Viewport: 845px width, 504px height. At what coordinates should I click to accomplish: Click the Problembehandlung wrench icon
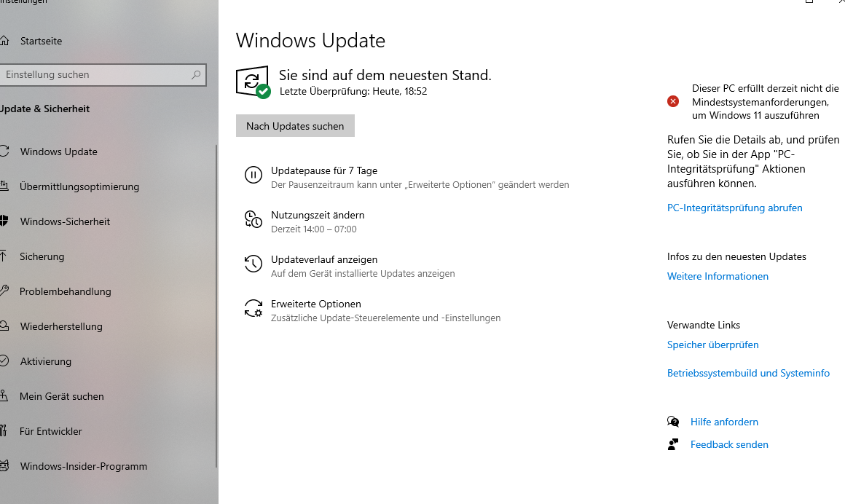4,291
